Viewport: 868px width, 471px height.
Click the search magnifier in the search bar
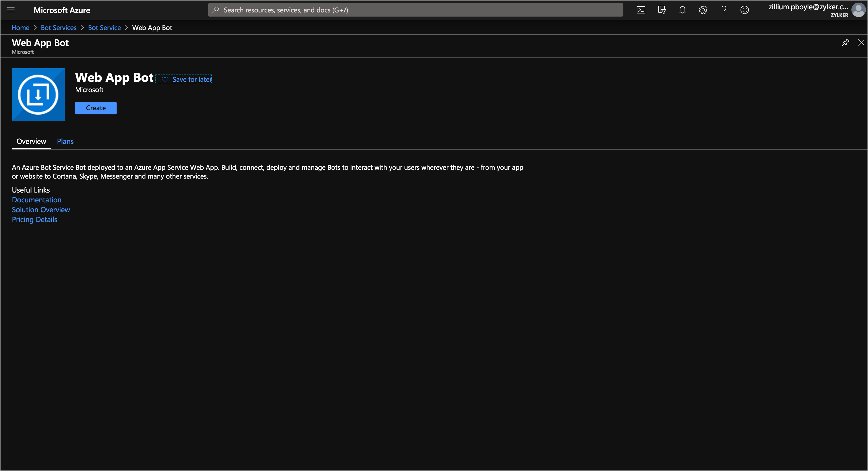coord(216,10)
